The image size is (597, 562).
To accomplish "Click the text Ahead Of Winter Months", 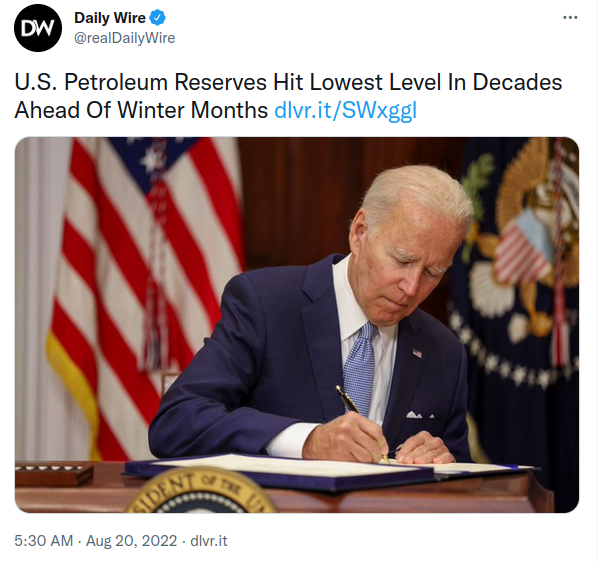I will click(x=141, y=110).
